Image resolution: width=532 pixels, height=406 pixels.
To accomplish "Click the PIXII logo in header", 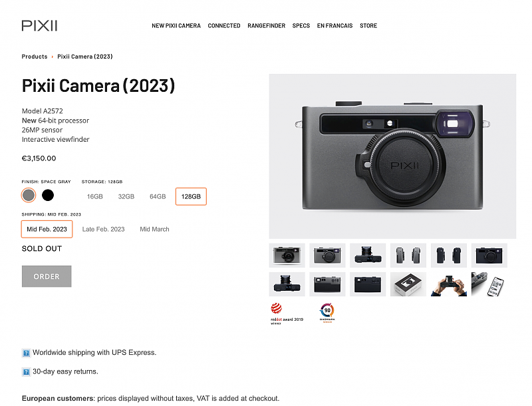I will 39,25.
